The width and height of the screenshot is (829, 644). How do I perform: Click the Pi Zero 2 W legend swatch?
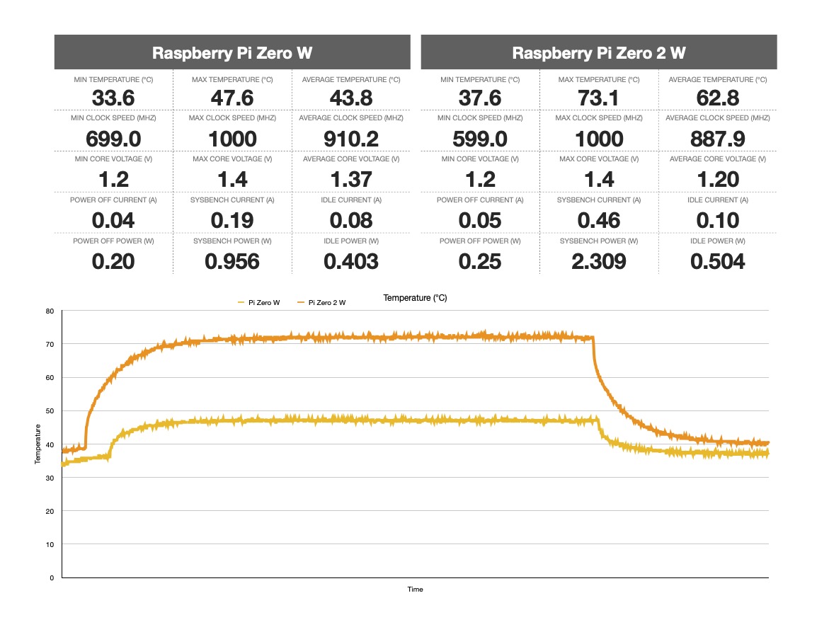[x=302, y=303]
